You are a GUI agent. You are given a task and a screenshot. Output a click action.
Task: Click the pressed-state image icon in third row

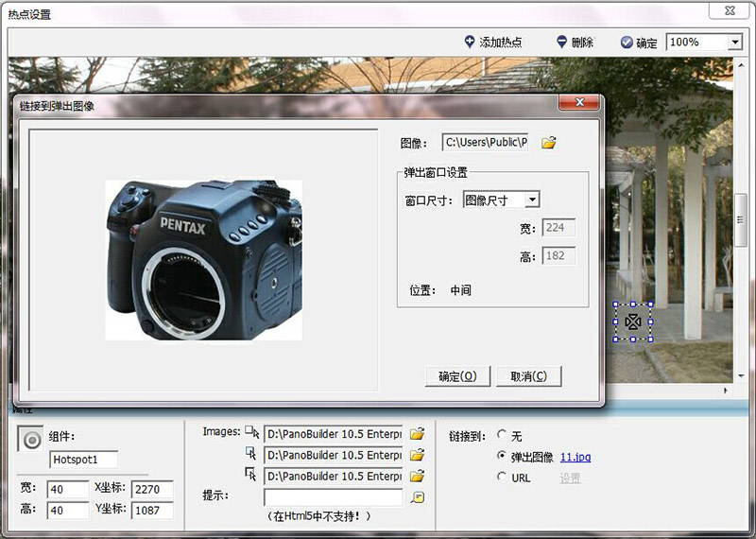(251, 475)
